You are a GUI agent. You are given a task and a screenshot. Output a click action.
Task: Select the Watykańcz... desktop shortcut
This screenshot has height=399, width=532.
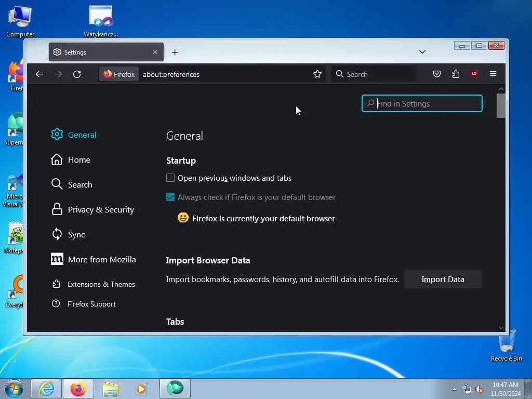tap(101, 21)
